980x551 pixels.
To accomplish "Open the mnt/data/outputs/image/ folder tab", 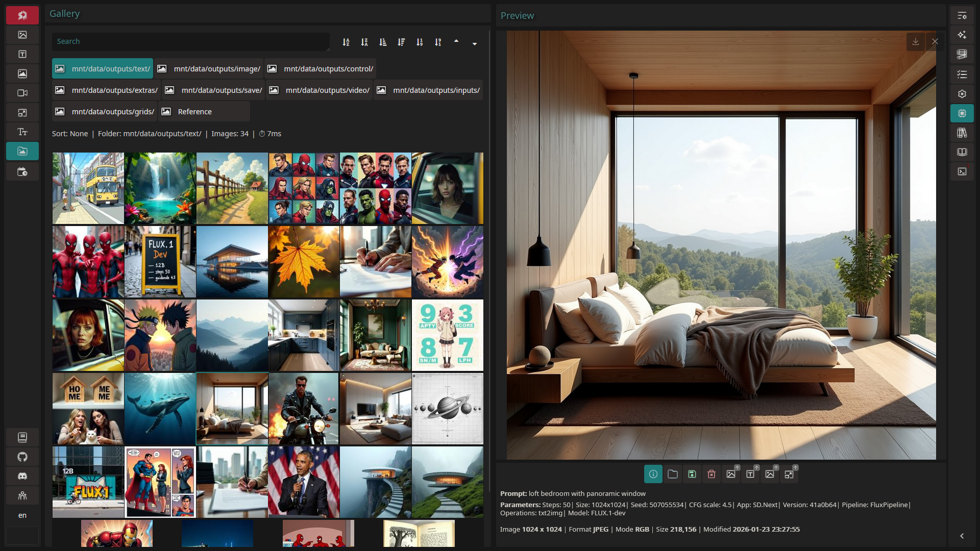I will 209,68.
